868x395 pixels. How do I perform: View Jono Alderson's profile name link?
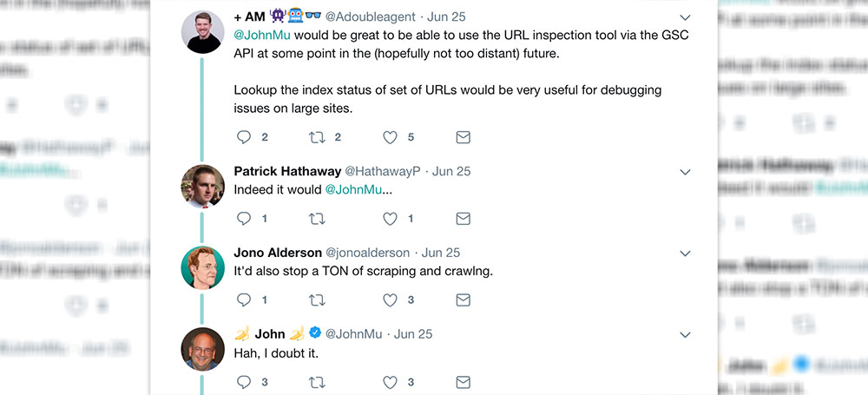click(x=278, y=253)
